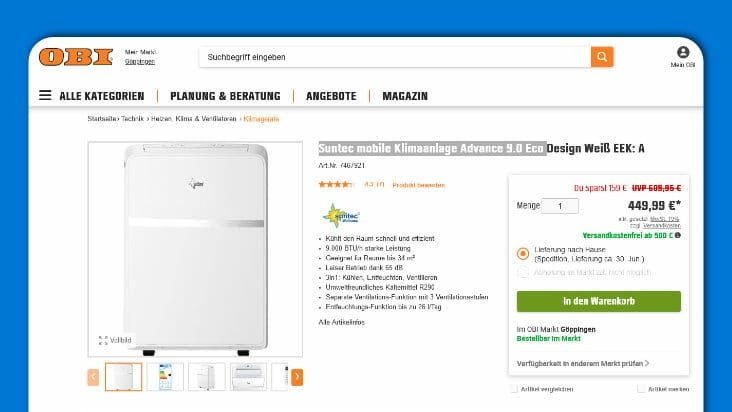Select the energy label thumbnail image
This screenshot has height=412, width=732.
point(165,377)
